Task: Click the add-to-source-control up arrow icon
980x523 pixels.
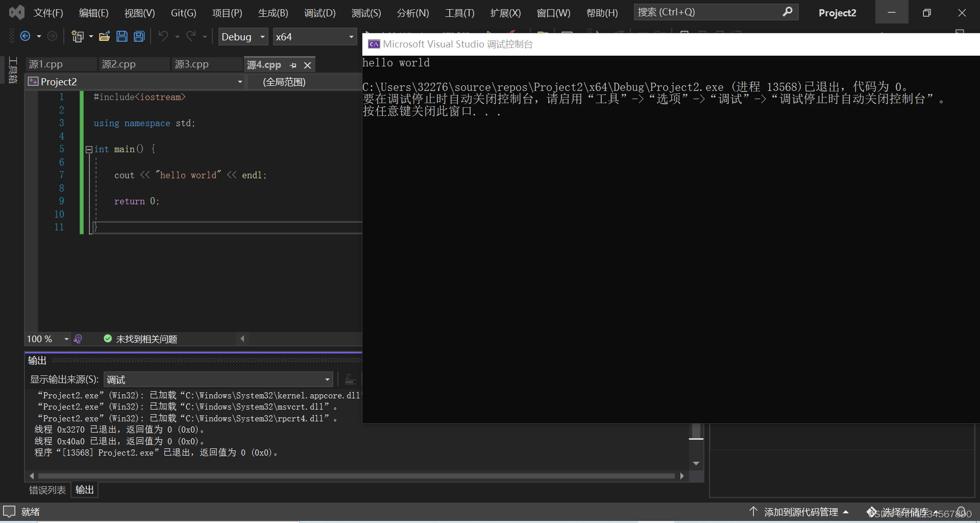Action: [753, 511]
